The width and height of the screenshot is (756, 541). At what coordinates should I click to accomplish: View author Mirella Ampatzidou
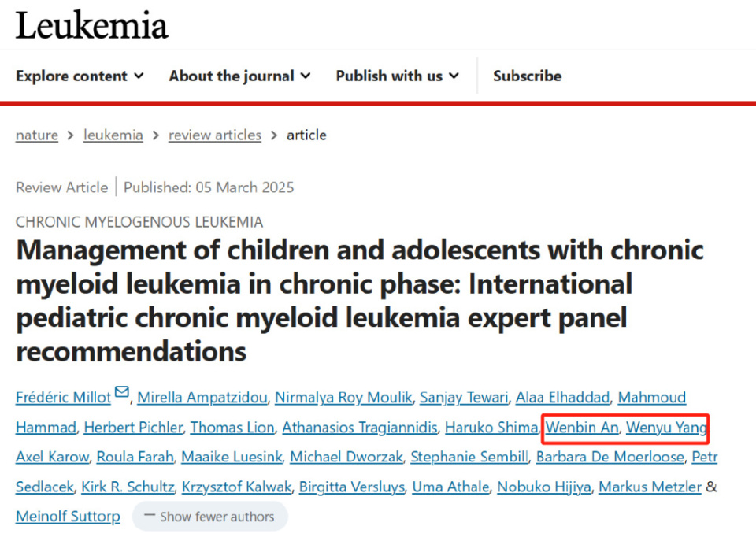(x=202, y=398)
